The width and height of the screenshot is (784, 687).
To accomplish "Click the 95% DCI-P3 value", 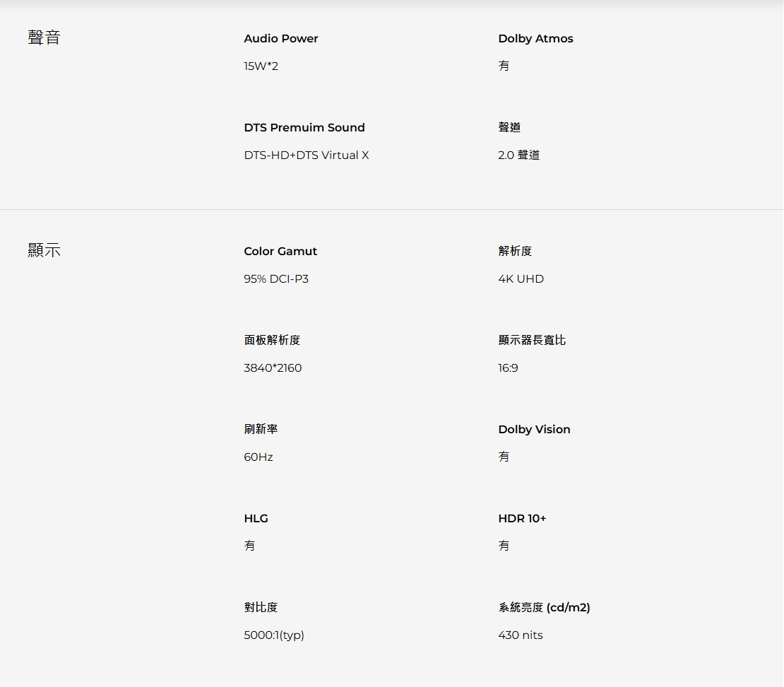I will point(275,279).
